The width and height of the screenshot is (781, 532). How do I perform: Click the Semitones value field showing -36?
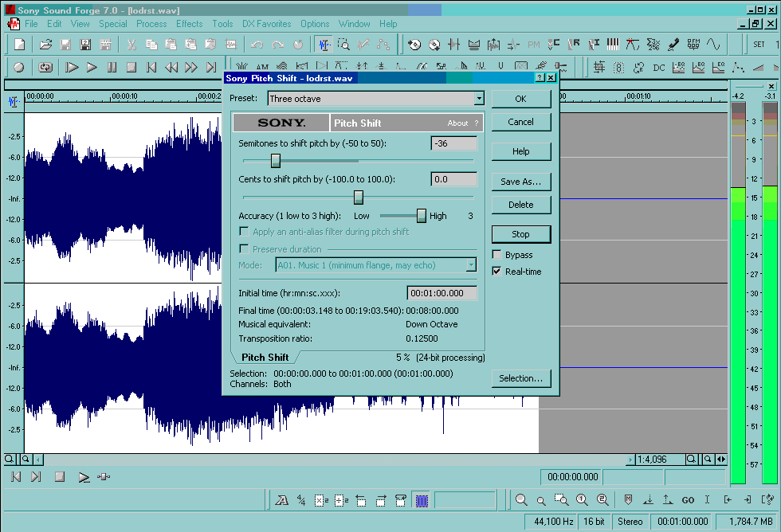pyautogui.click(x=453, y=143)
